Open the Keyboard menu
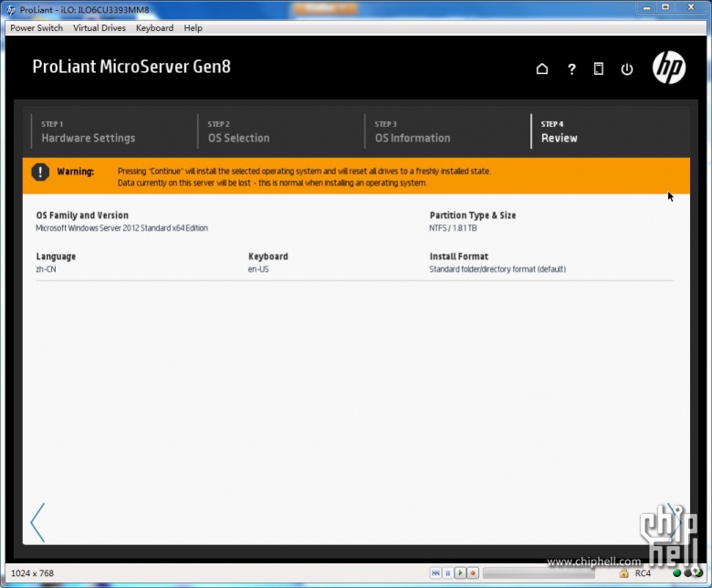 click(154, 27)
